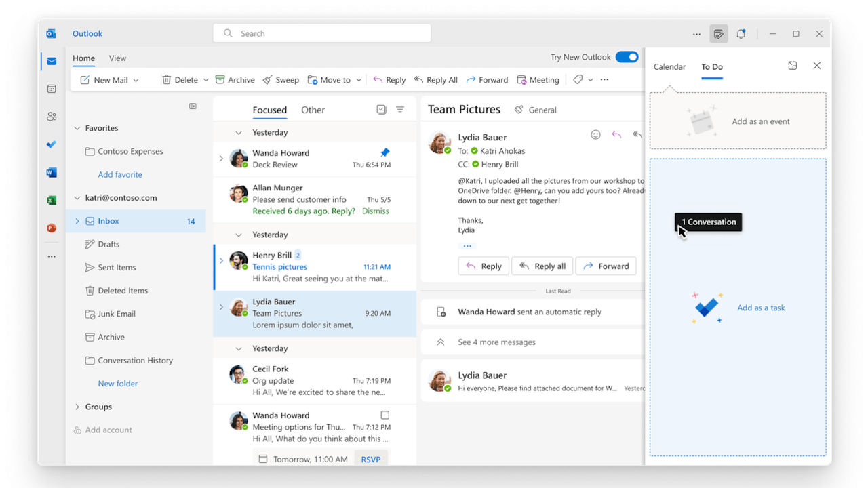
Task: Pop out the To Do pane
Action: point(793,66)
